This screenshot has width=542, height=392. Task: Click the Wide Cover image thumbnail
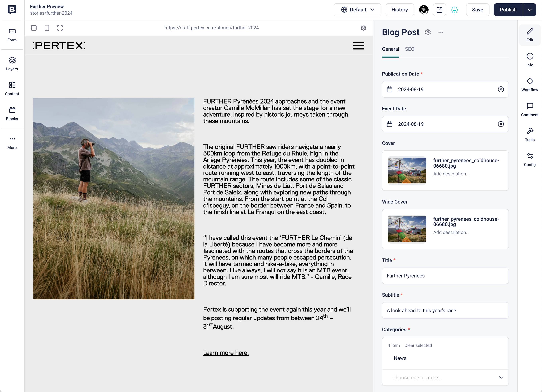pyautogui.click(x=406, y=229)
